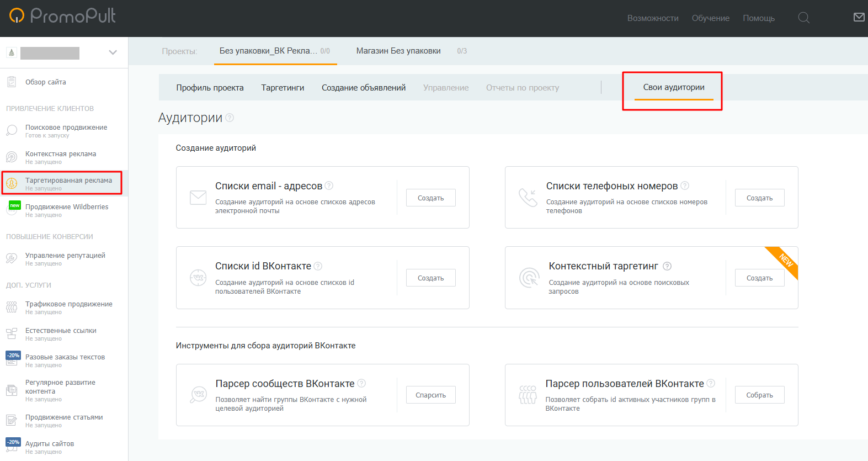Click help icon beside Списки email - адресов
The image size is (868, 461).
coord(329,186)
